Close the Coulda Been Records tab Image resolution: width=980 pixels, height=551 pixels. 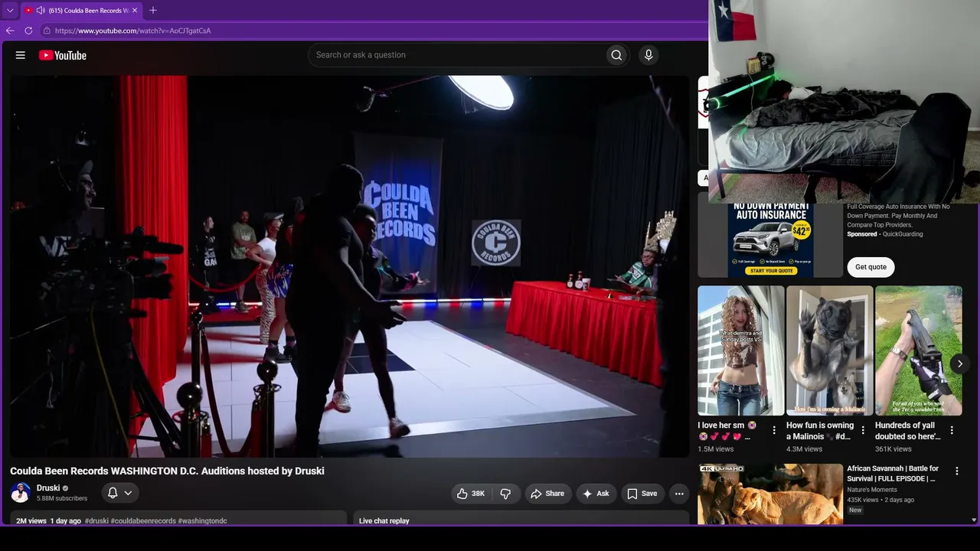(136, 11)
